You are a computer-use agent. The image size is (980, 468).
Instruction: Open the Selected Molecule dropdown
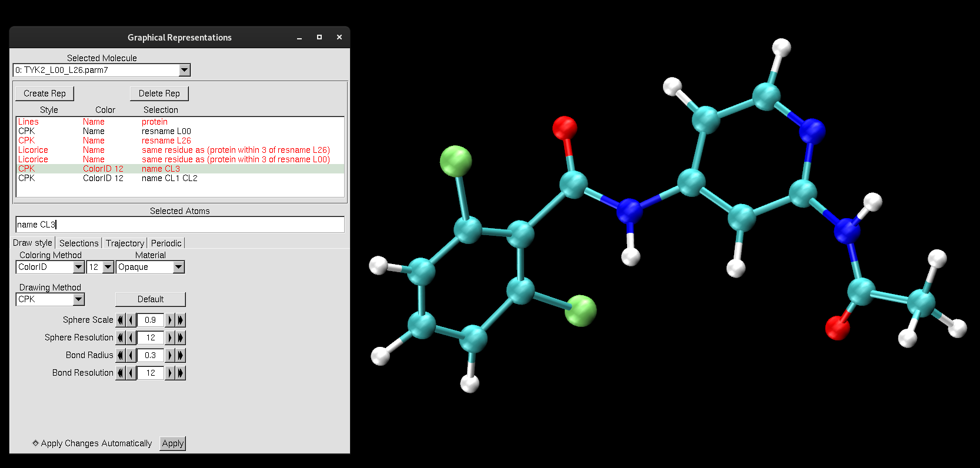coord(184,70)
